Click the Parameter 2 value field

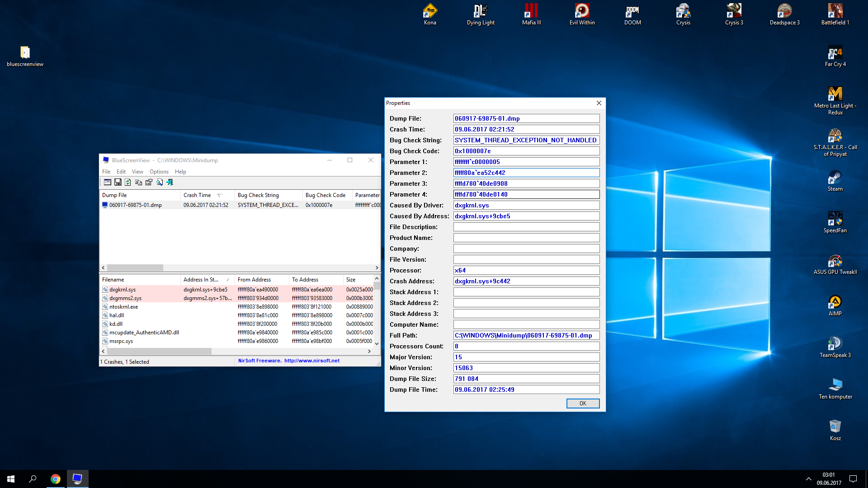coord(526,173)
